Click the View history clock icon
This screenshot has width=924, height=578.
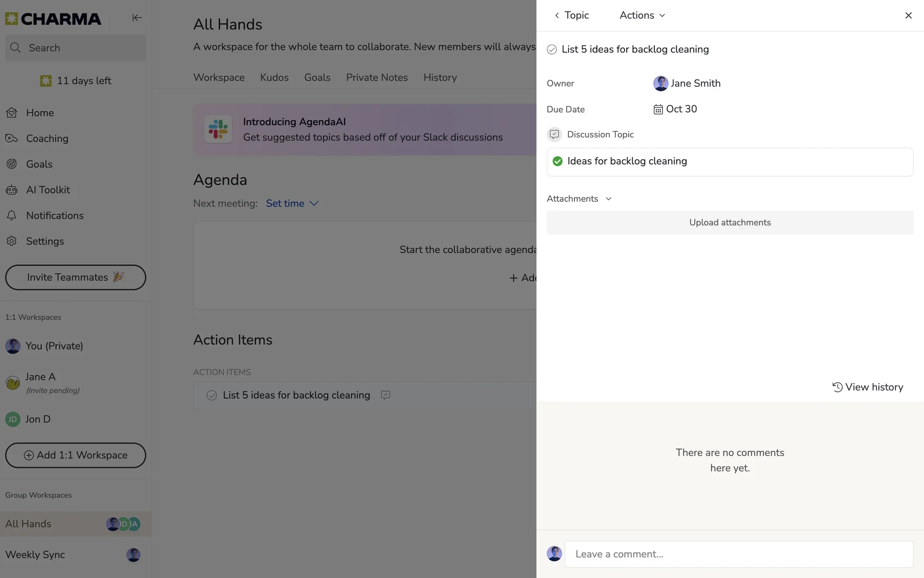pyautogui.click(x=837, y=387)
